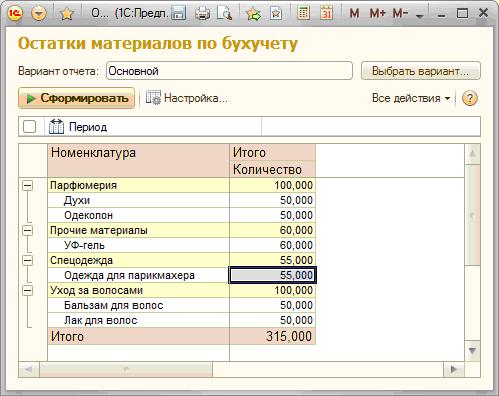Click the Вариант отчета input field

coord(229,71)
